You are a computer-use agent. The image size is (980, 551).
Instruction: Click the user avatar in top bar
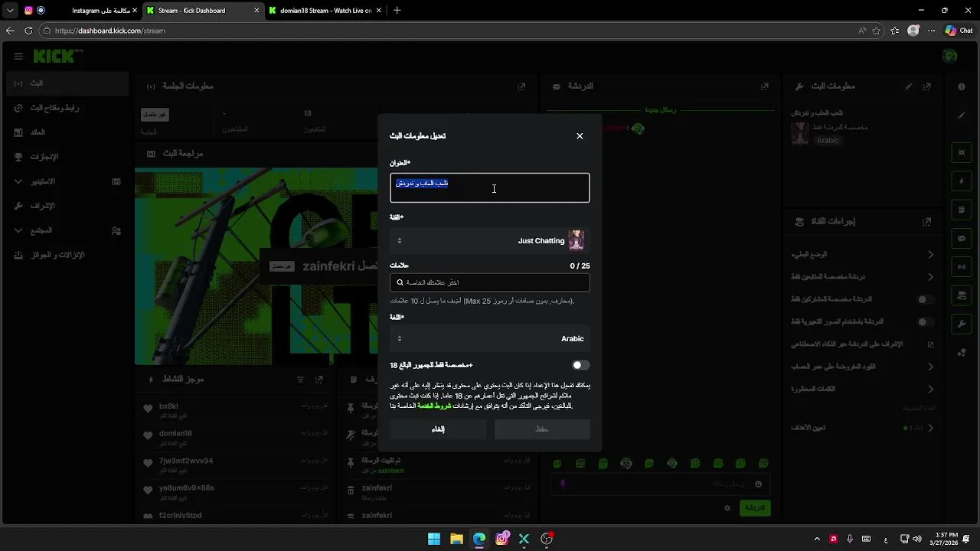(949, 56)
